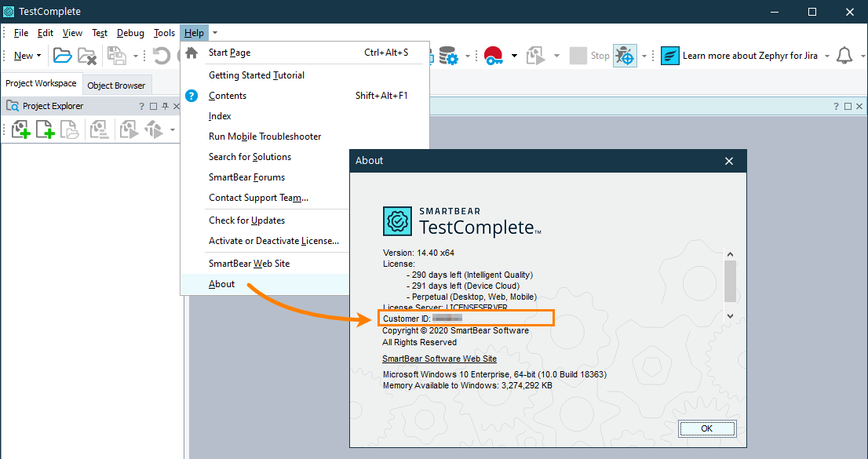Click the Add New Project icon in Project Explorer
Image resolution: width=868 pixels, height=459 pixels.
[20, 129]
